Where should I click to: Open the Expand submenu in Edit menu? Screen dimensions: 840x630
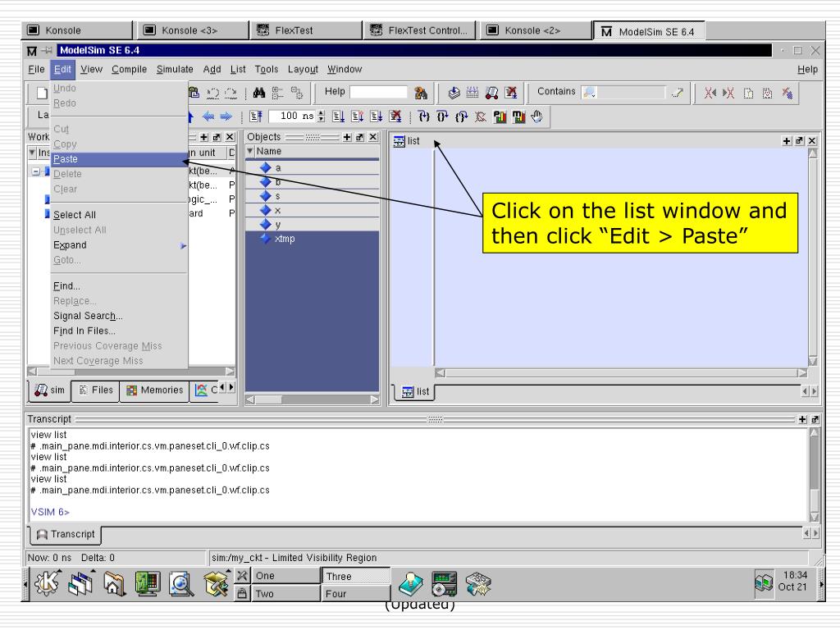point(119,244)
